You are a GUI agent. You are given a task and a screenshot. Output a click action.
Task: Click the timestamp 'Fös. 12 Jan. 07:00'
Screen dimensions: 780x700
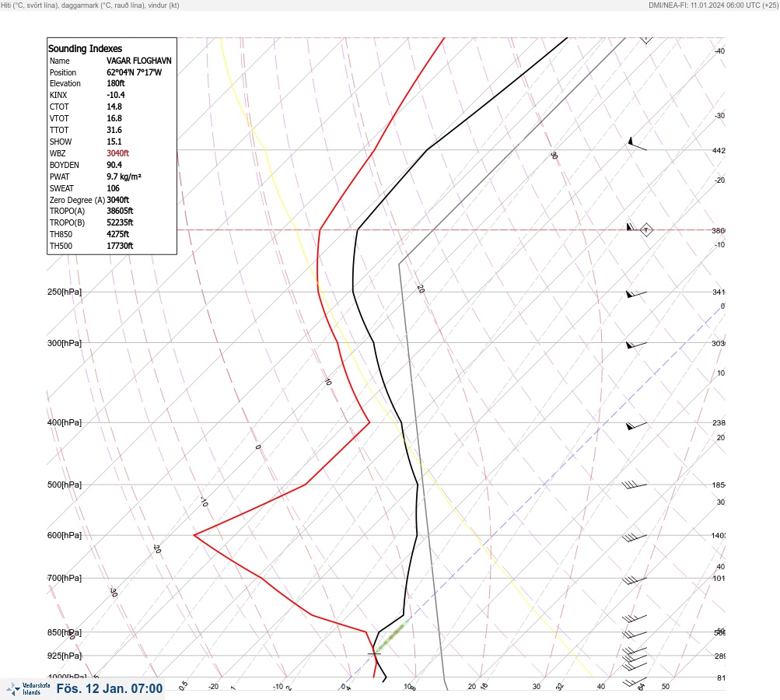[x=110, y=688]
